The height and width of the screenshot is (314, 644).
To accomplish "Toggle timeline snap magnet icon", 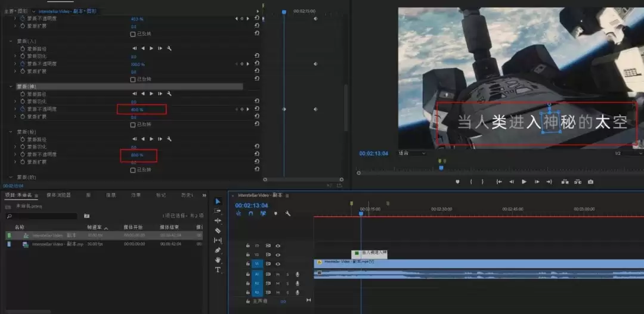I will click(250, 213).
